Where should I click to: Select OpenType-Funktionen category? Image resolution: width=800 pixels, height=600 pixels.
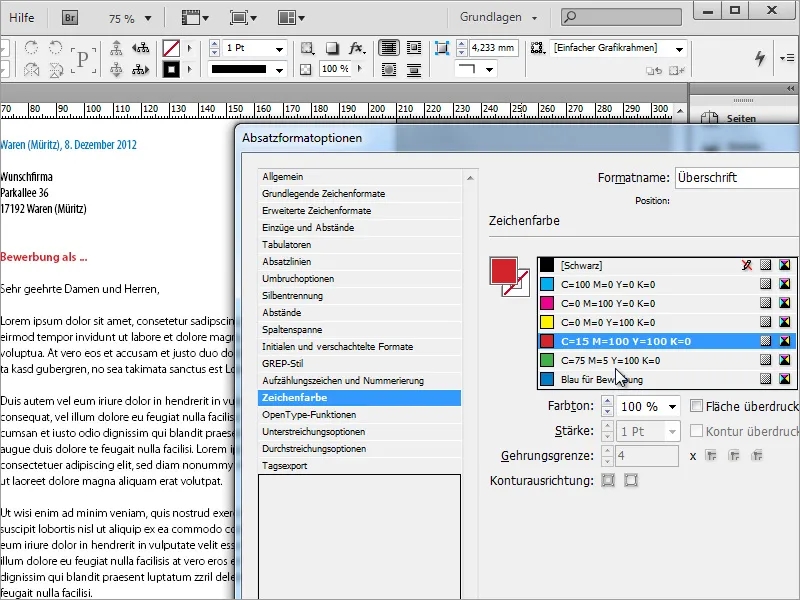coord(360,414)
